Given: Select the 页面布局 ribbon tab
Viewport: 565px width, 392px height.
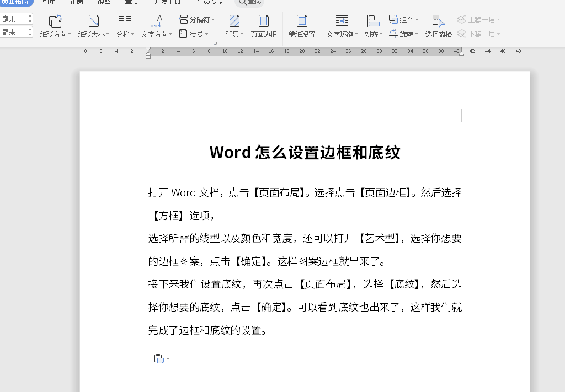Looking at the screenshot, I should [15, 2].
